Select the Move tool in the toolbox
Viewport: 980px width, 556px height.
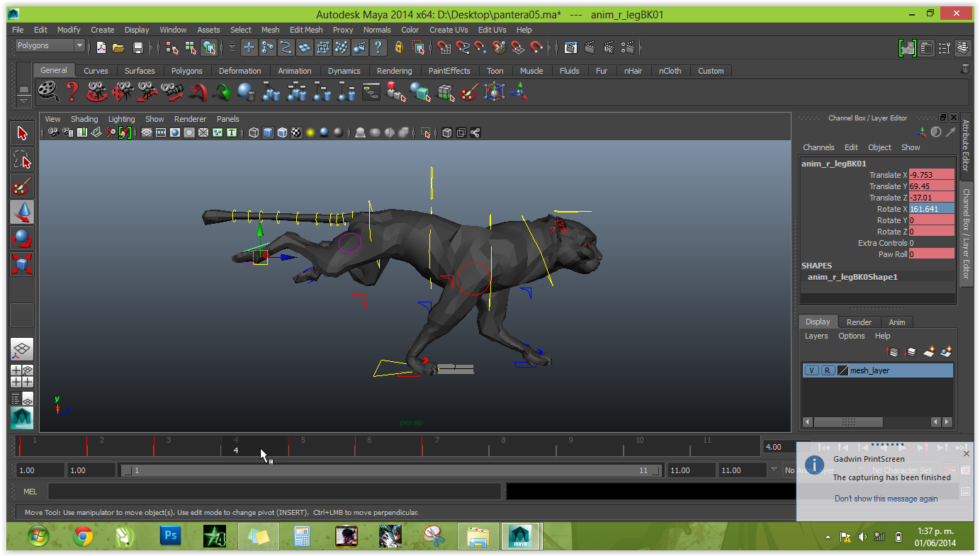(22, 212)
